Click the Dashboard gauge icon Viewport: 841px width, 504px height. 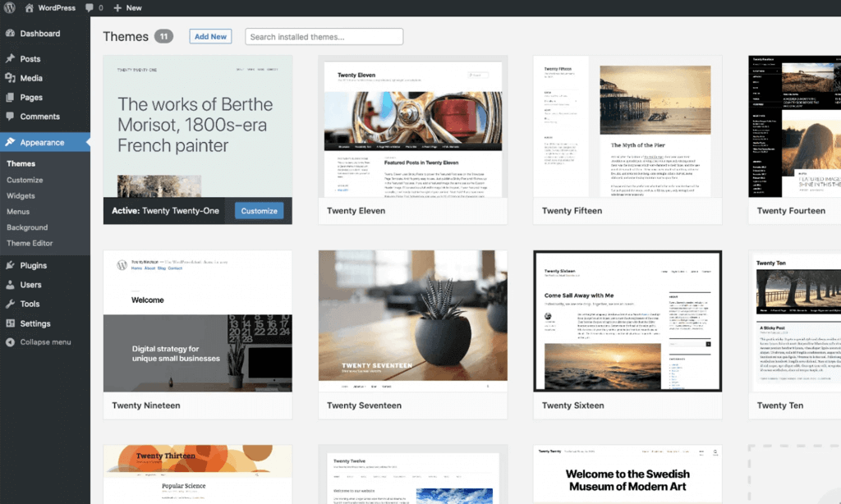[x=10, y=33]
